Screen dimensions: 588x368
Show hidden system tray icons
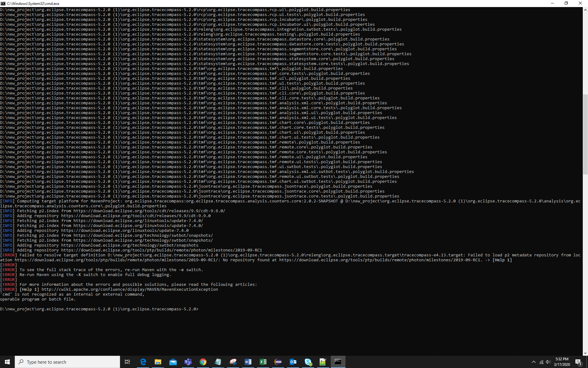tap(534, 362)
